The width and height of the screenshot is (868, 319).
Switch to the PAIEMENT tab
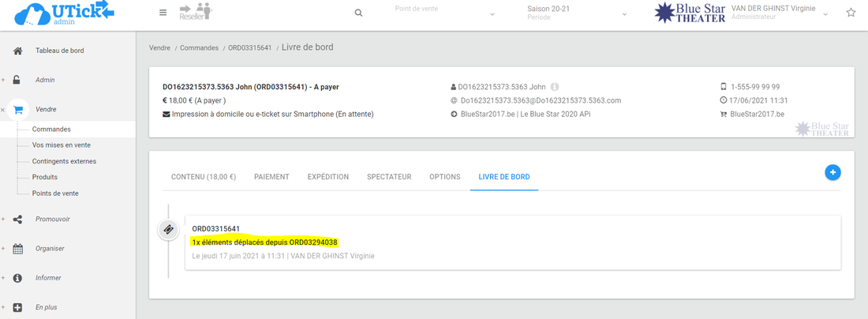(x=271, y=177)
